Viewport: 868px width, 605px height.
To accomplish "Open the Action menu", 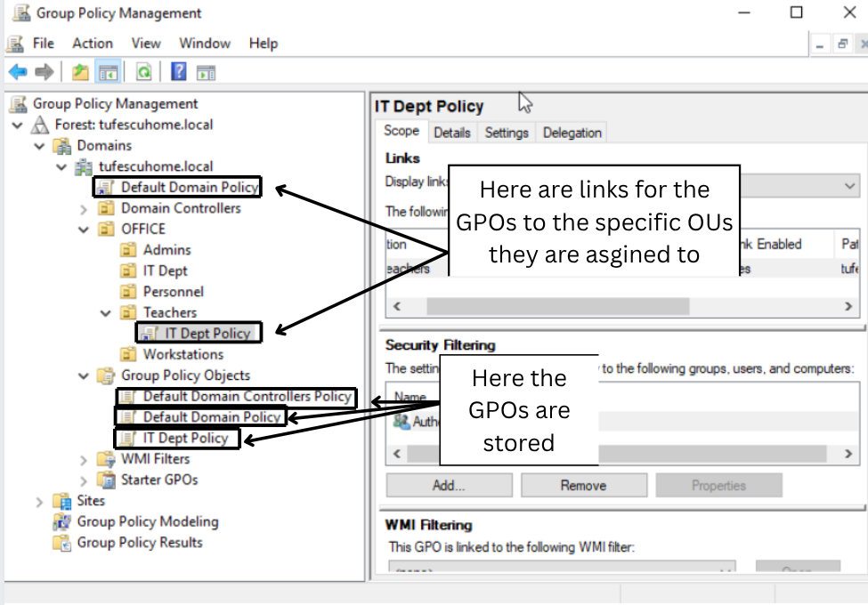I will click(93, 43).
